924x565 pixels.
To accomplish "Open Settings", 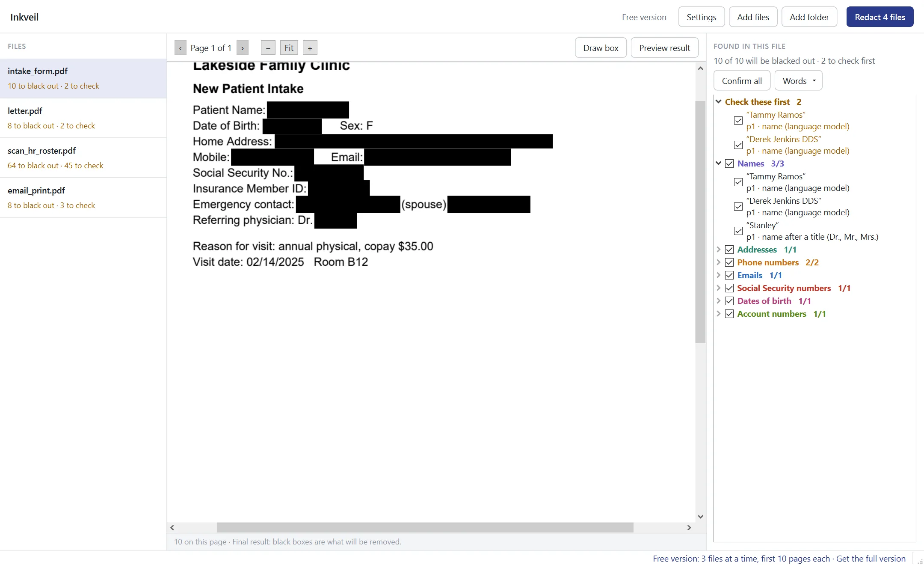I will (x=702, y=17).
